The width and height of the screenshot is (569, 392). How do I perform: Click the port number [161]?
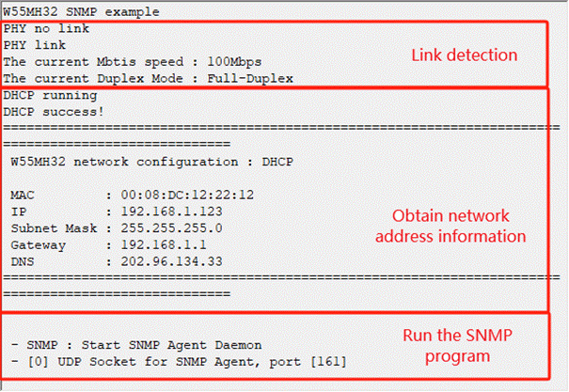329,362
